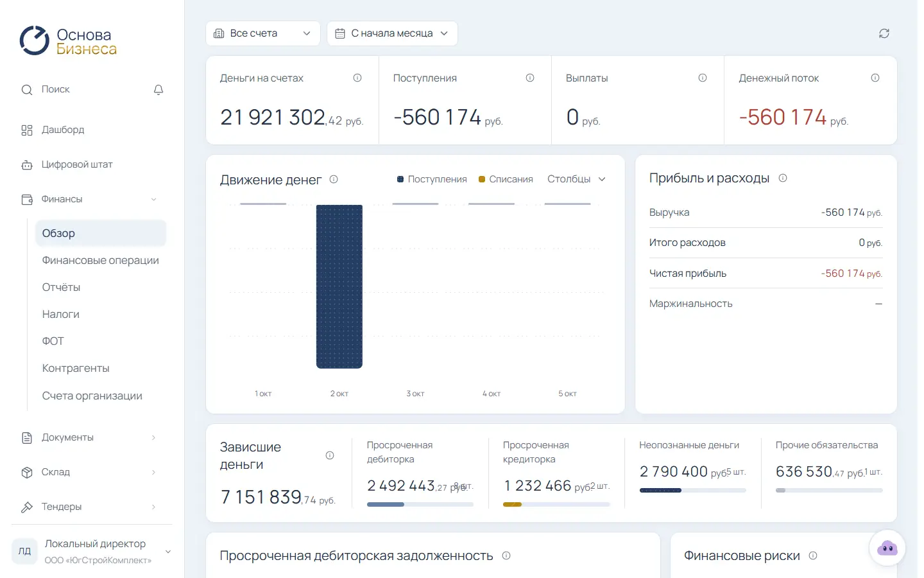Toggle Поступления series in chart legend
The height and width of the screenshot is (578, 924).
432,179
